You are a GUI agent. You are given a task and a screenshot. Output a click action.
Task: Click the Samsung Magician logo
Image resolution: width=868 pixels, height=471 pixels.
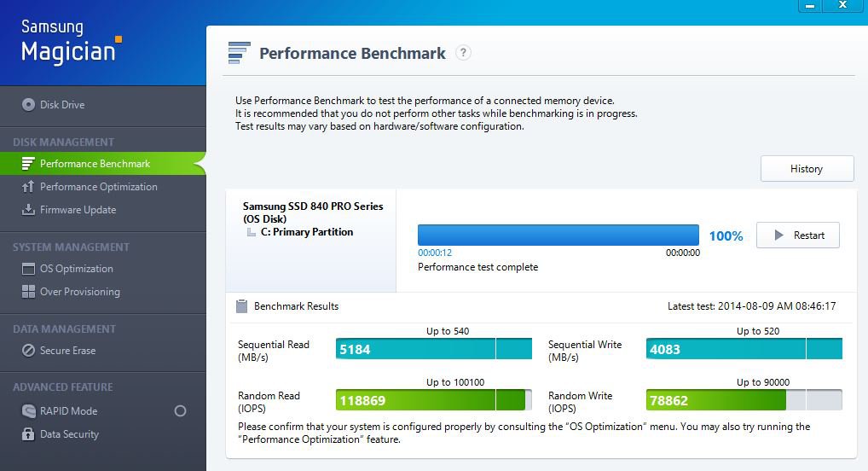71,42
